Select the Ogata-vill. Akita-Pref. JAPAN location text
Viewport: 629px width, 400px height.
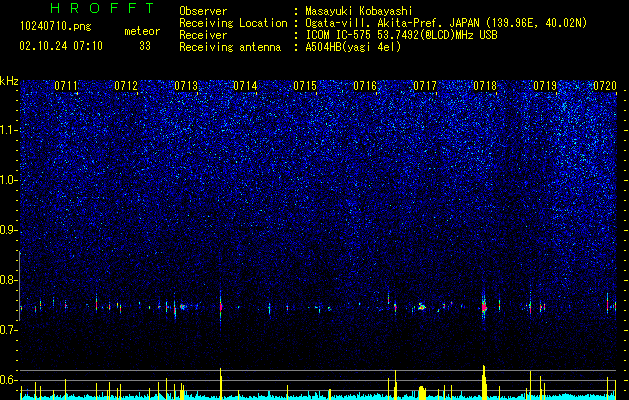coord(446,23)
